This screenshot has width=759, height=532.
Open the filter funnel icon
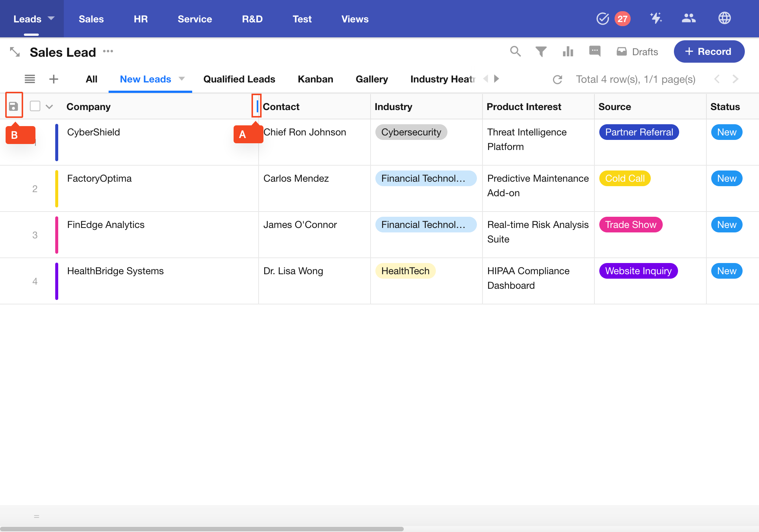(x=541, y=51)
